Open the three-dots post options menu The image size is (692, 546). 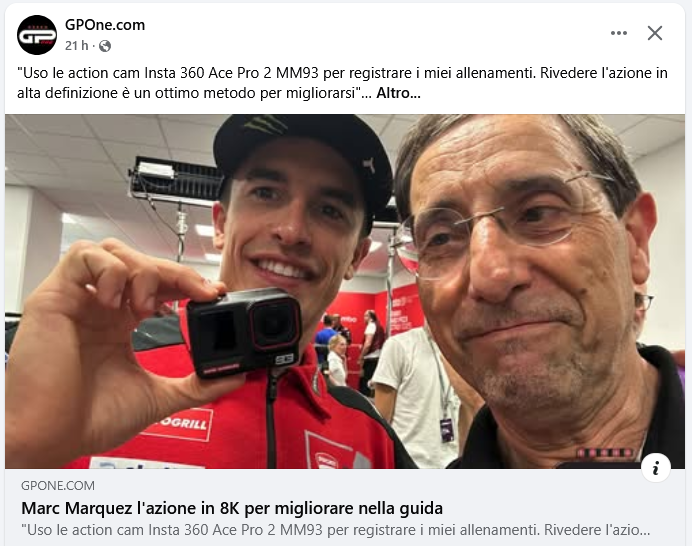tap(619, 33)
